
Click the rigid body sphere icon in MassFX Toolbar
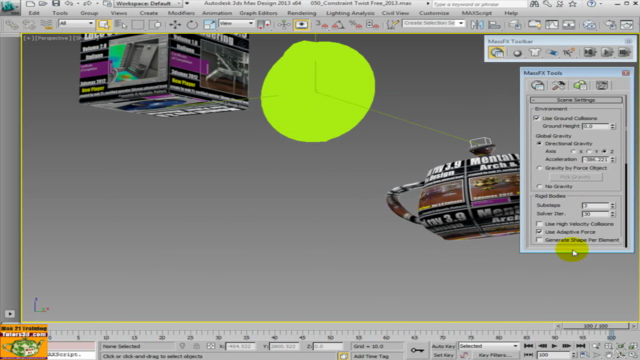(517, 53)
